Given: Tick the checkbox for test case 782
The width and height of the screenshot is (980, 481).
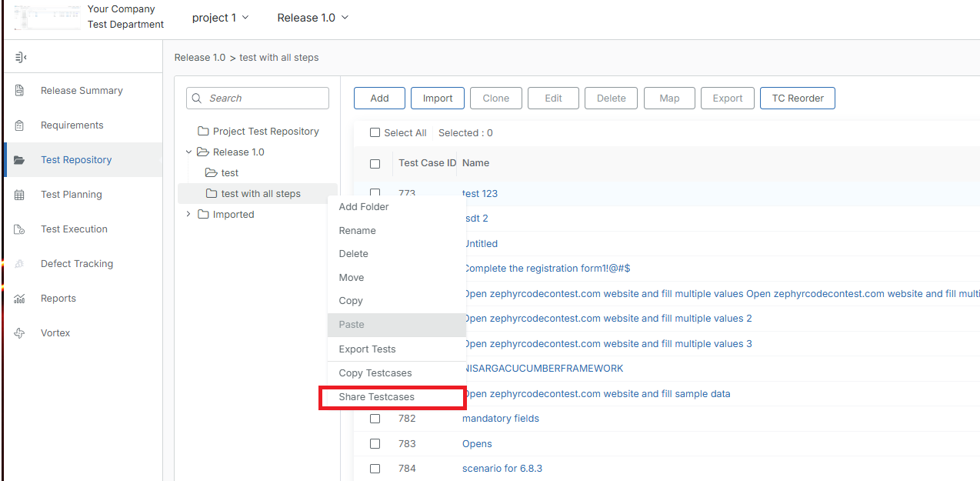Looking at the screenshot, I should click(x=375, y=419).
